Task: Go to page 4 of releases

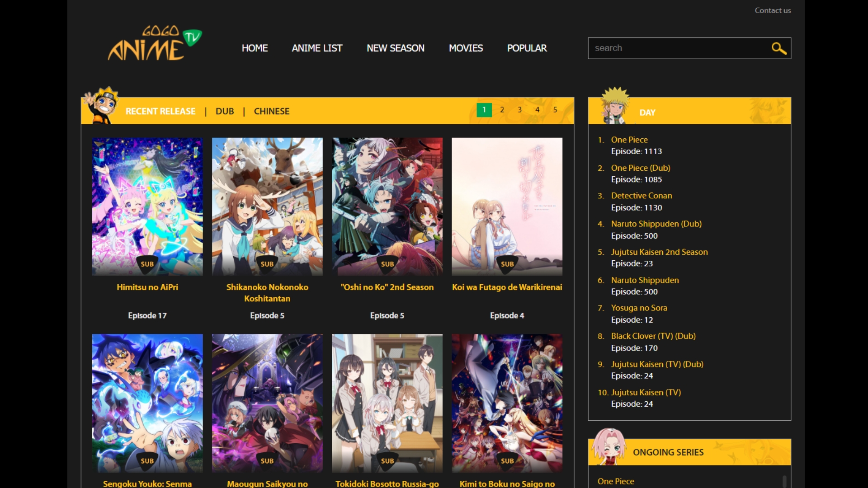Action: (537, 110)
